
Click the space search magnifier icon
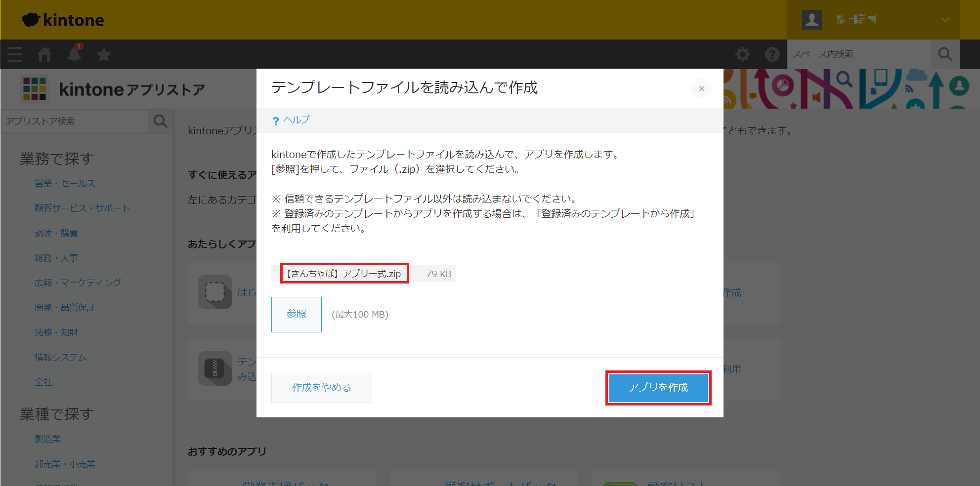click(x=945, y=54)
